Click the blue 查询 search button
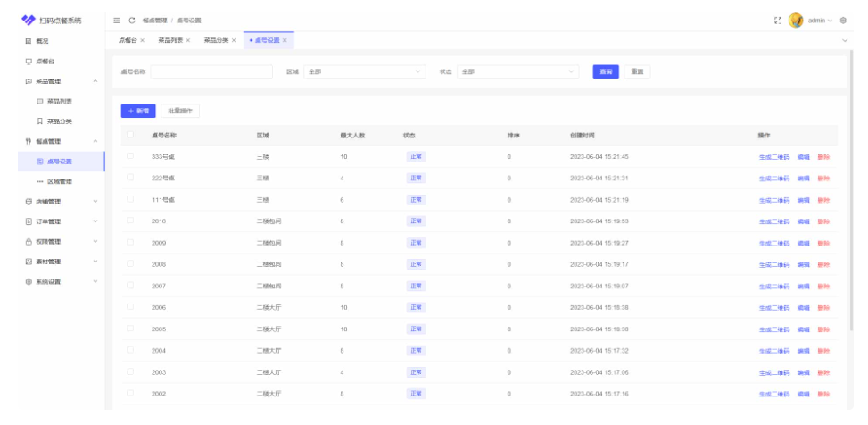868x425 pixels. [606, 72]
